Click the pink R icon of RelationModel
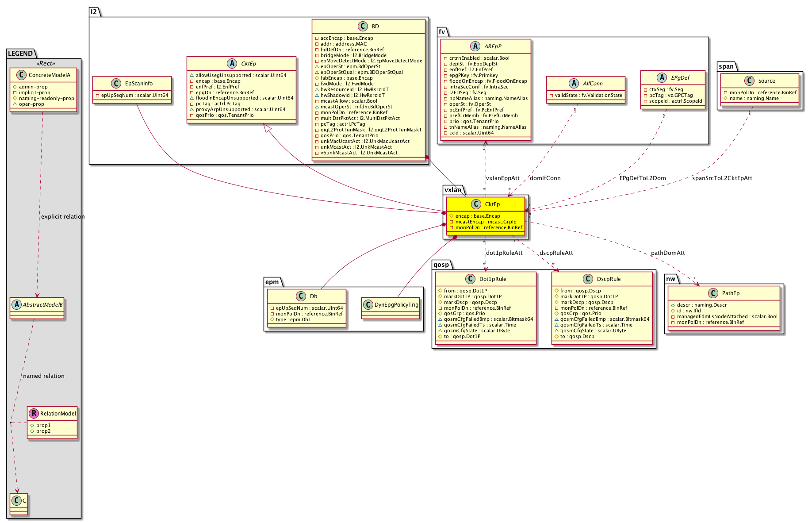 (34, 413)
